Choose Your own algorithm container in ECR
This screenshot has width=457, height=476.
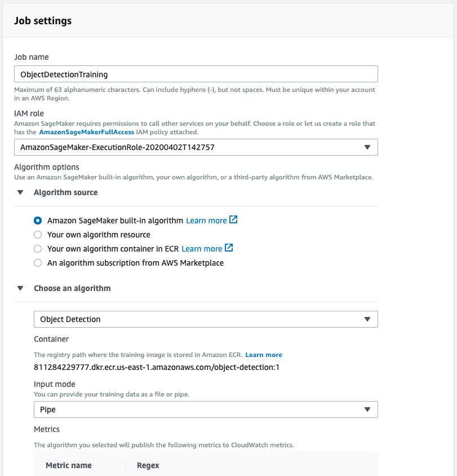point(38,249)
